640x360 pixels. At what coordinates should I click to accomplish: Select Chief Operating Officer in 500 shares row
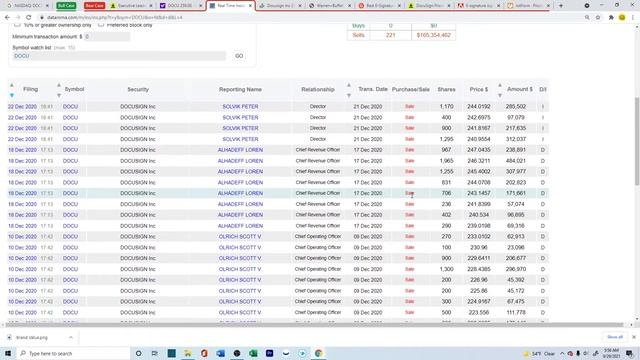tap(318, 312)
